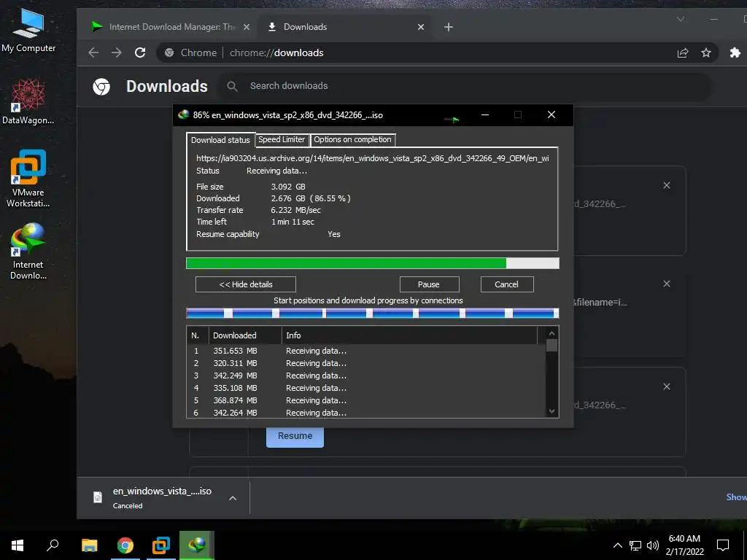Remove the filename=i... download entry

point(667,284)
